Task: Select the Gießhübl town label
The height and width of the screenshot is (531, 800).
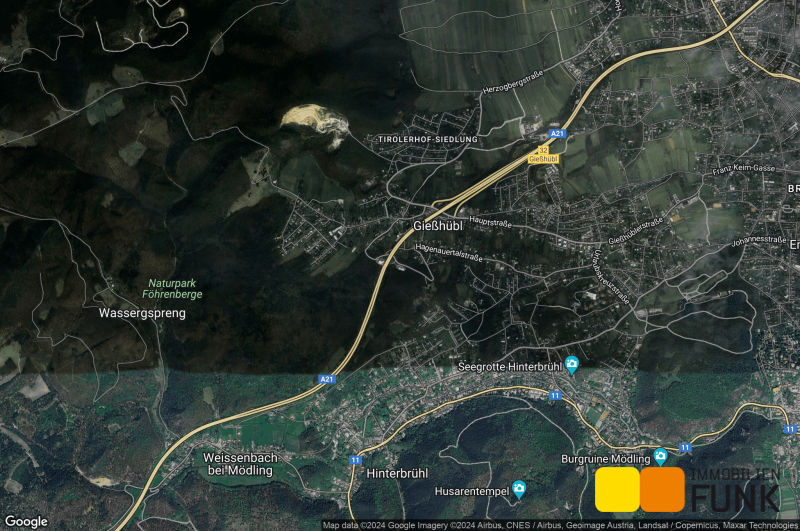Action: (438, 225)
